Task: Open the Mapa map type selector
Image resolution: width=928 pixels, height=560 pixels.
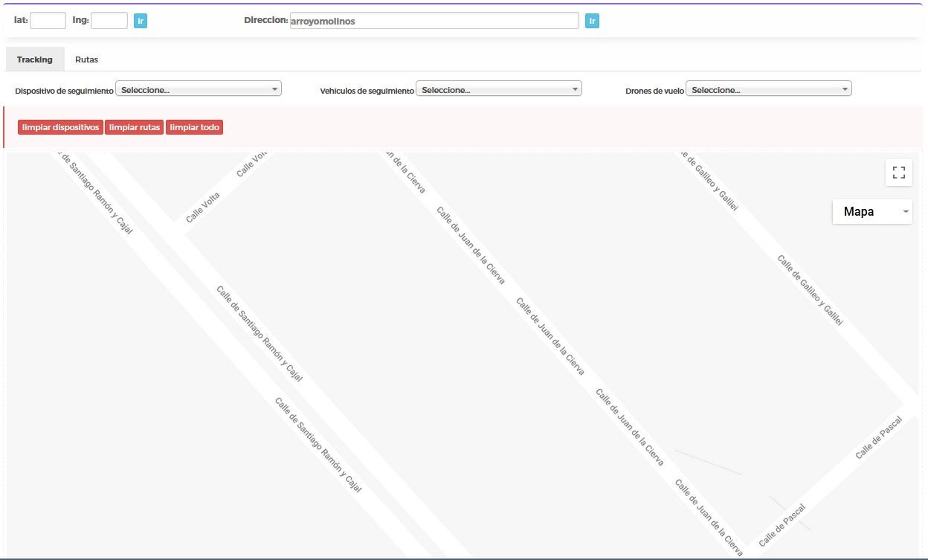Action: point(871,212)
